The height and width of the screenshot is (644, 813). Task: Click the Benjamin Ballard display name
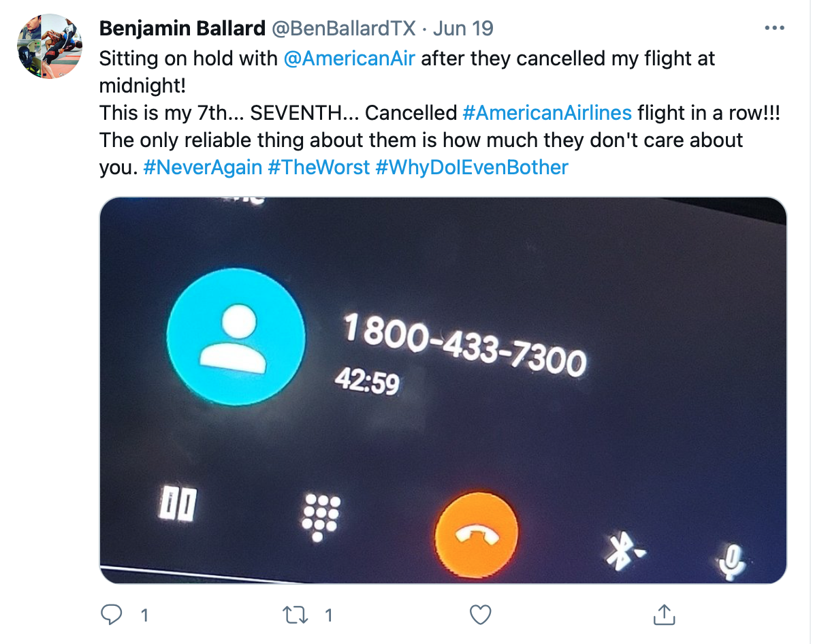tap(182, 29)
